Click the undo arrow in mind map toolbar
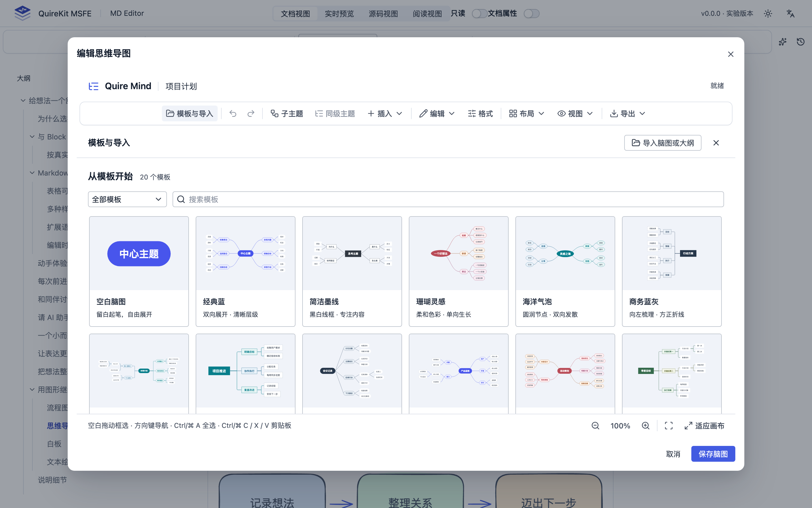812x508 pixels. 233,113
